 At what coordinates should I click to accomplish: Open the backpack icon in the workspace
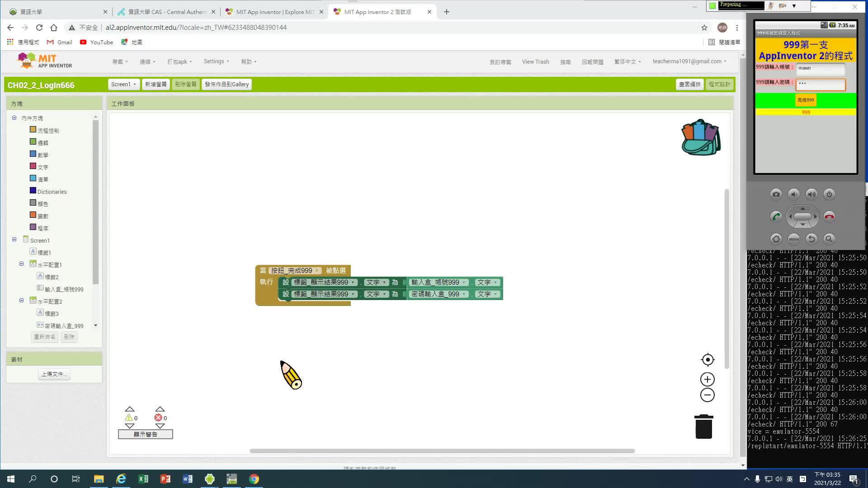pos(700,138)
